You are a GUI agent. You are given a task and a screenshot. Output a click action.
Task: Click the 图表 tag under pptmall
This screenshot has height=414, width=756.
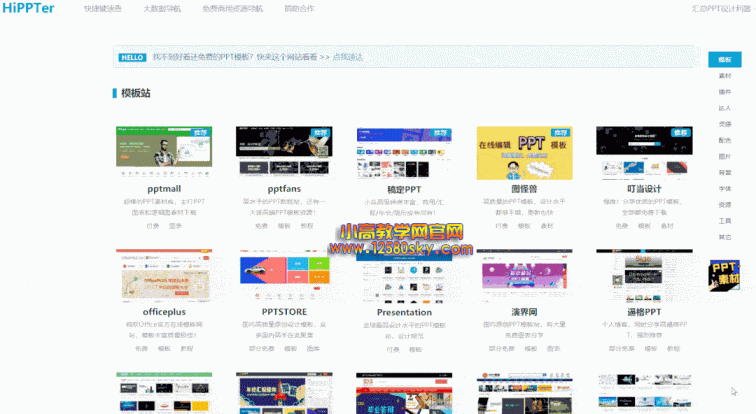pos(175,226)
